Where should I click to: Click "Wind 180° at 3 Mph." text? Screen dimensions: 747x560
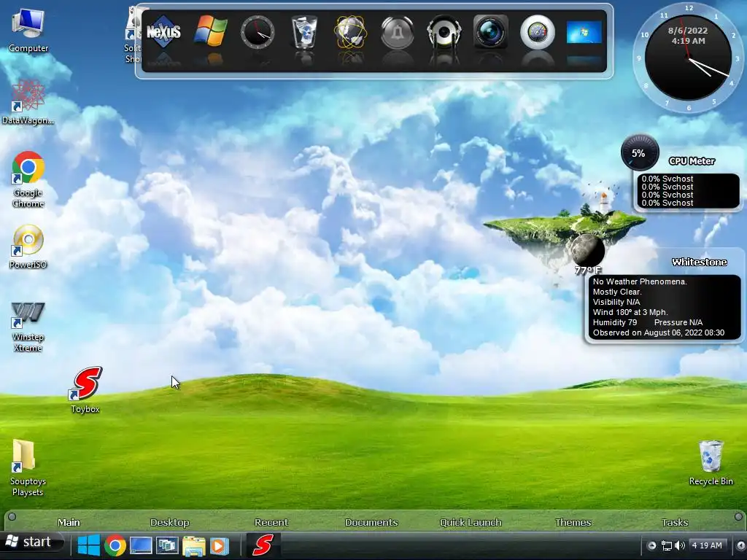pos(630,312)
